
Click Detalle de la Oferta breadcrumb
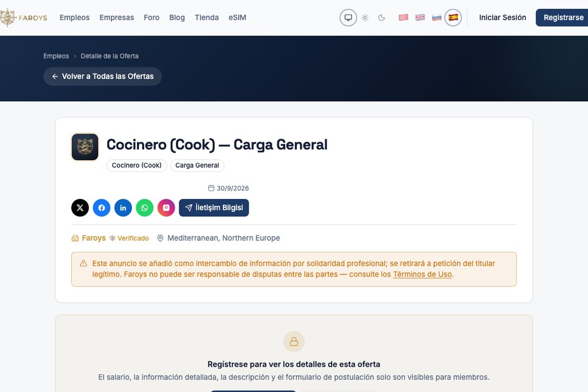[x=109, y=56]
